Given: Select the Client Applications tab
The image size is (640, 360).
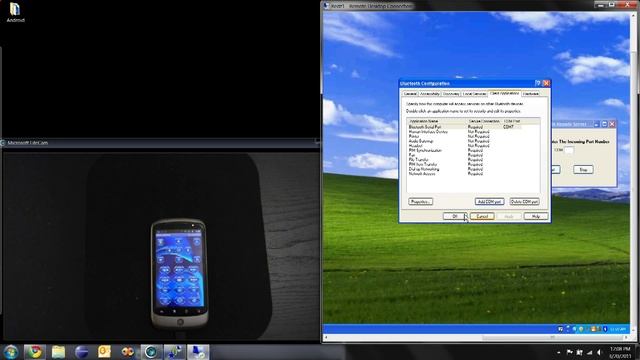Looking at the screenshot, I should [x=504, y=93].
